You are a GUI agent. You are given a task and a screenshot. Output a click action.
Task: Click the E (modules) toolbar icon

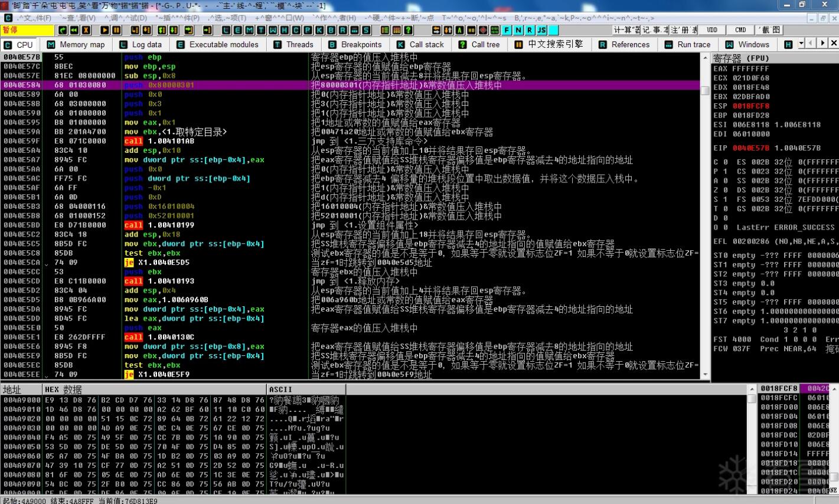coord(238,30)
